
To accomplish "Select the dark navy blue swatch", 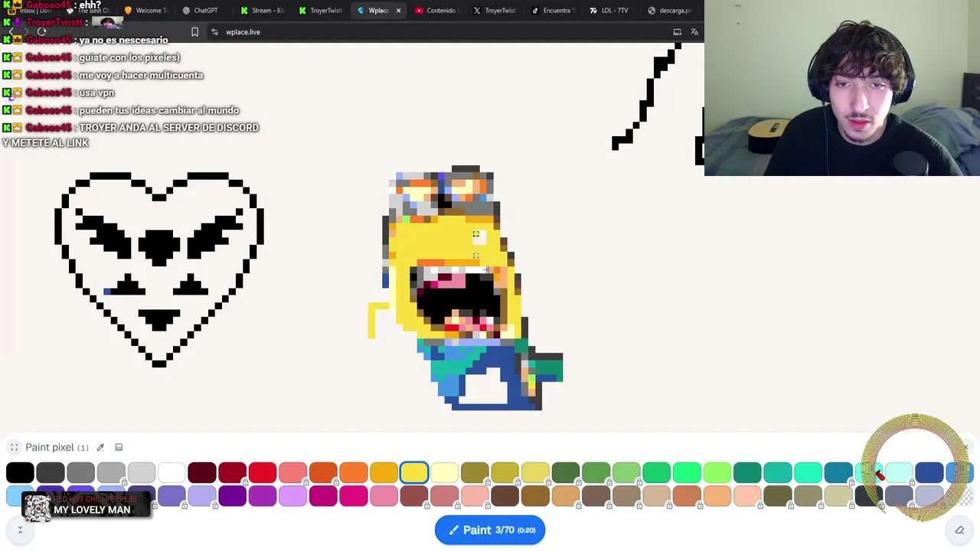I will pyautogui.click(x=929, y=473).
